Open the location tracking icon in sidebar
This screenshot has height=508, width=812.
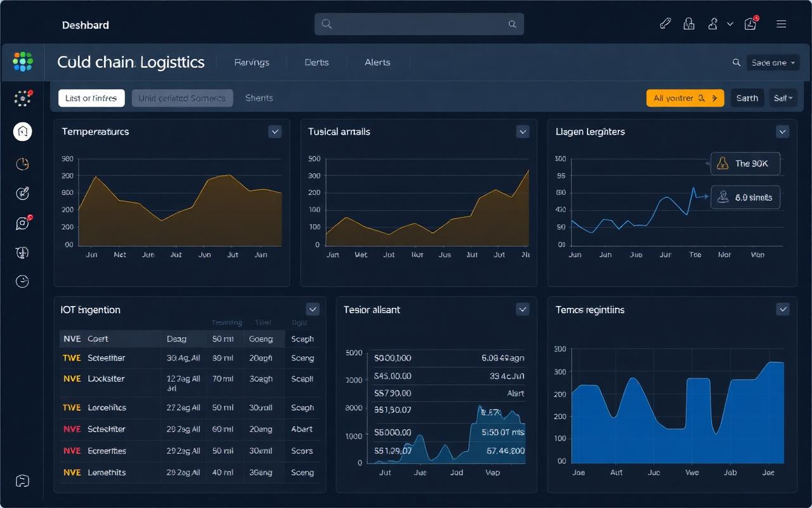(22, 252)
